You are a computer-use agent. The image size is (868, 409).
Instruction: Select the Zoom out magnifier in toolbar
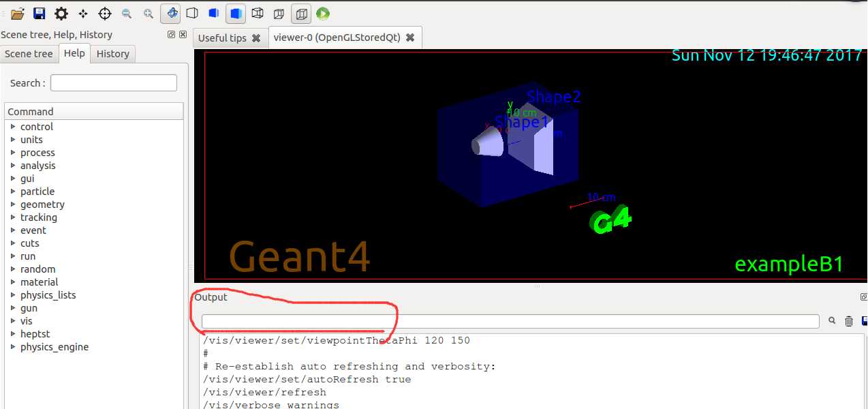[127, 13]
